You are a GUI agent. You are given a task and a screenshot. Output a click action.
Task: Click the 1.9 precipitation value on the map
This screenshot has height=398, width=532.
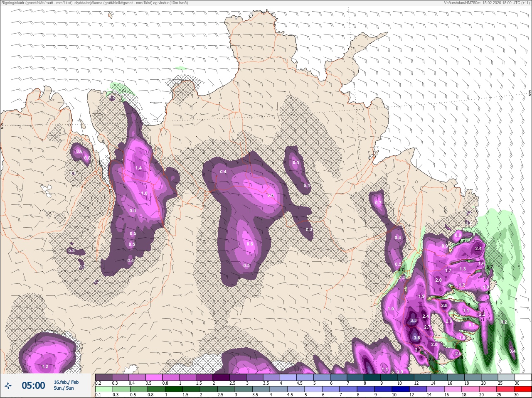click(x=421, y=296)
